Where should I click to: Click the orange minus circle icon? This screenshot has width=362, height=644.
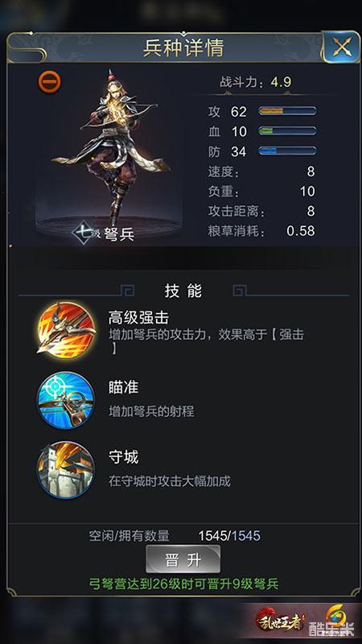(x=50, y=82)
